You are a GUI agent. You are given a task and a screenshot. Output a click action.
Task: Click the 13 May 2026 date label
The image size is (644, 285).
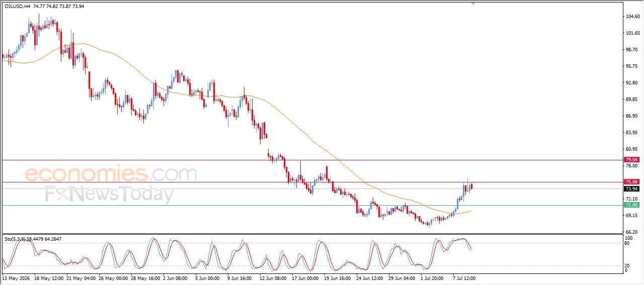point(16,278)
